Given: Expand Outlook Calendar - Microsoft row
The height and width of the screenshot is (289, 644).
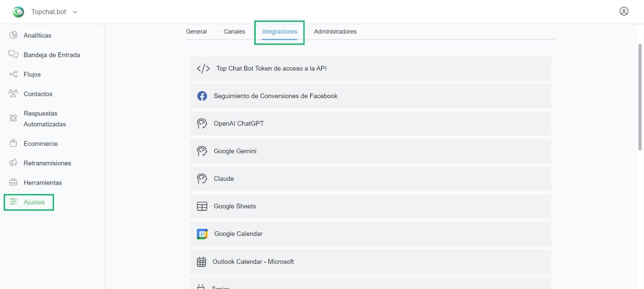Looking at the screenshot, I should coord(370,262).
